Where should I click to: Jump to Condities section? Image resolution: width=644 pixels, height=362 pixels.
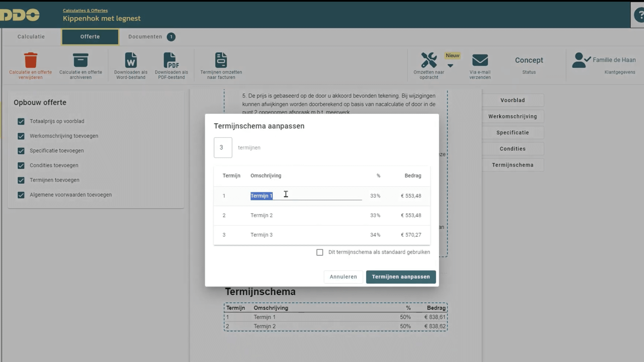pyautogui.click(x=513, y=148)
